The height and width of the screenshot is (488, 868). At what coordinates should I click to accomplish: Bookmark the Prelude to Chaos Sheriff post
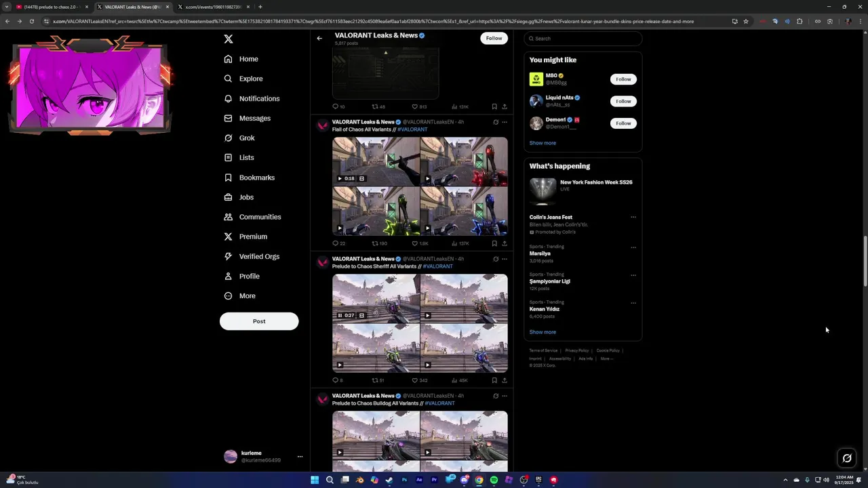494,380
